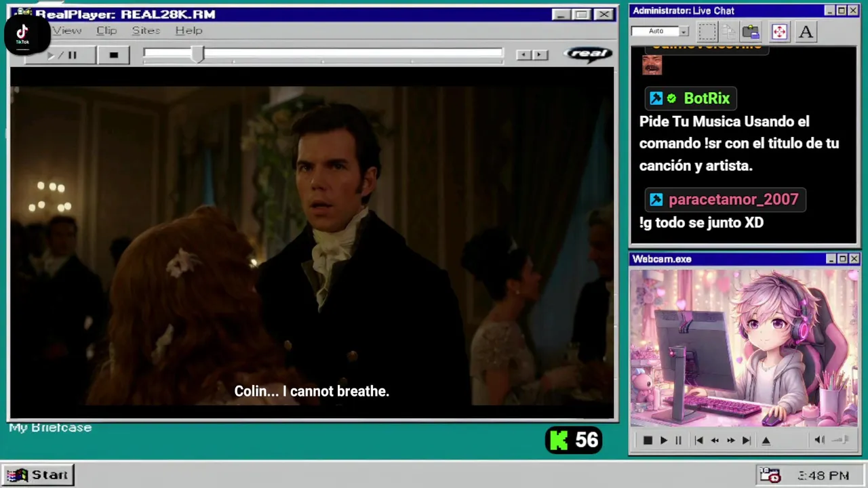The width and height of the screenshot is (868, 488).
Task: Open the Start menu
Action: point(38,475)
